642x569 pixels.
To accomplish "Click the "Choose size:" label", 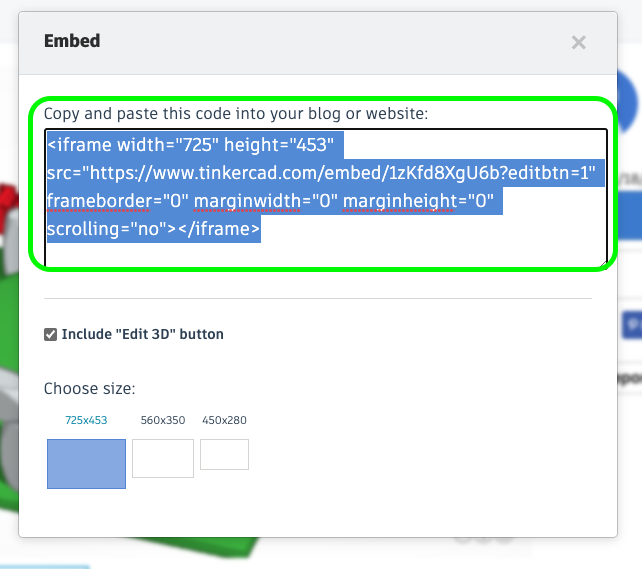I will point(89,388).
